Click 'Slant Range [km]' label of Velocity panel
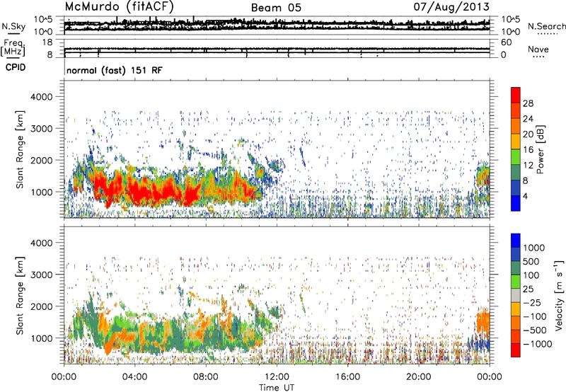 click(21, 296)
